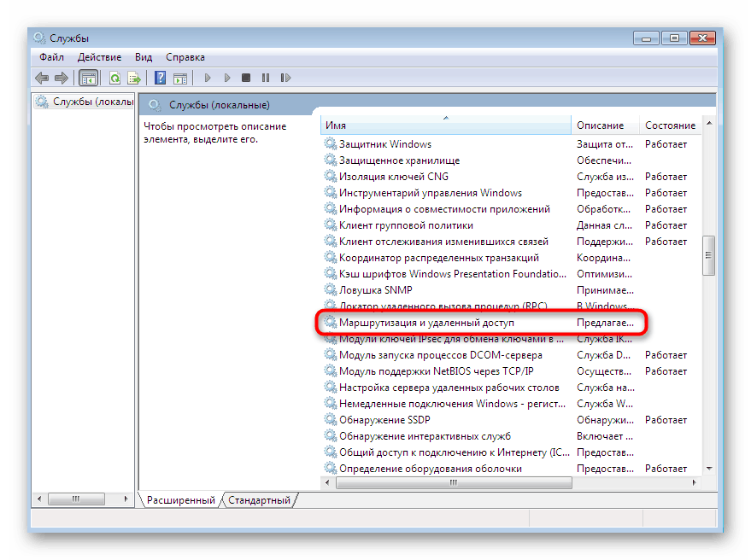Click the services list horizontal scrollbar thumb
Image resolution: width=751 pixels, height=560 pixels.
pyautogui.click(x=454, y=482)
